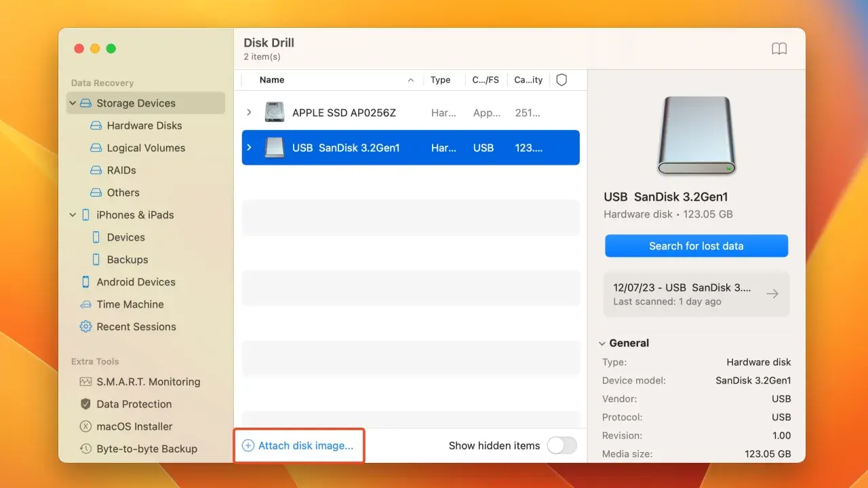Sort list by Name column arrow
The height and width of the screenshot is (488, 868).
coord(411,80)
